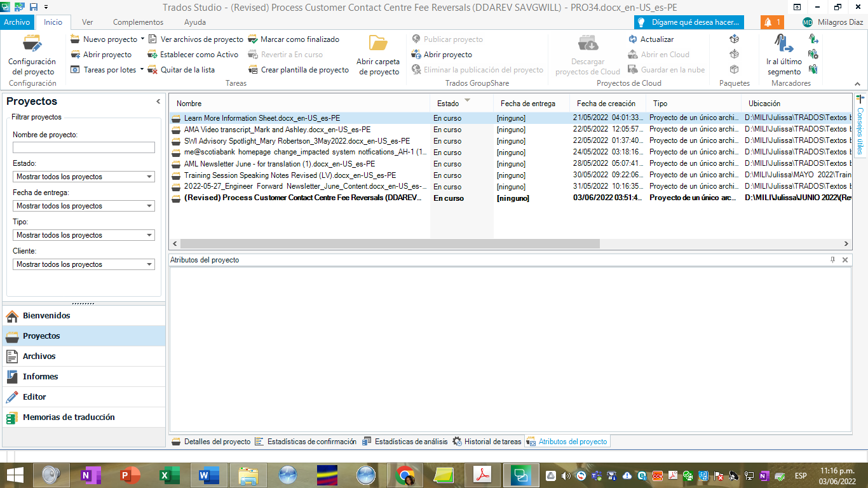Image resolution: width=868 pixels, height=488 pixels.
Task: Sort by the Nombre column header
Action: click(x=299, y=103)
